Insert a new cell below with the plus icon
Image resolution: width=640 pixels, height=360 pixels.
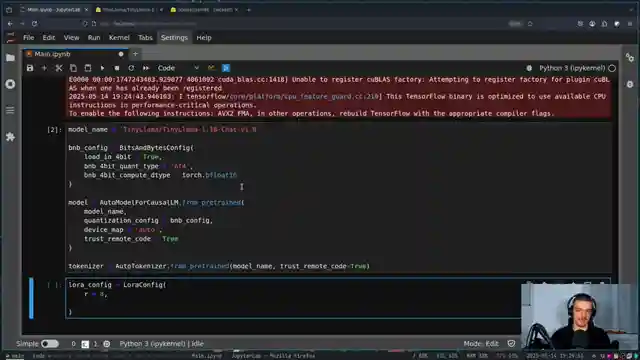click(44, 68)
